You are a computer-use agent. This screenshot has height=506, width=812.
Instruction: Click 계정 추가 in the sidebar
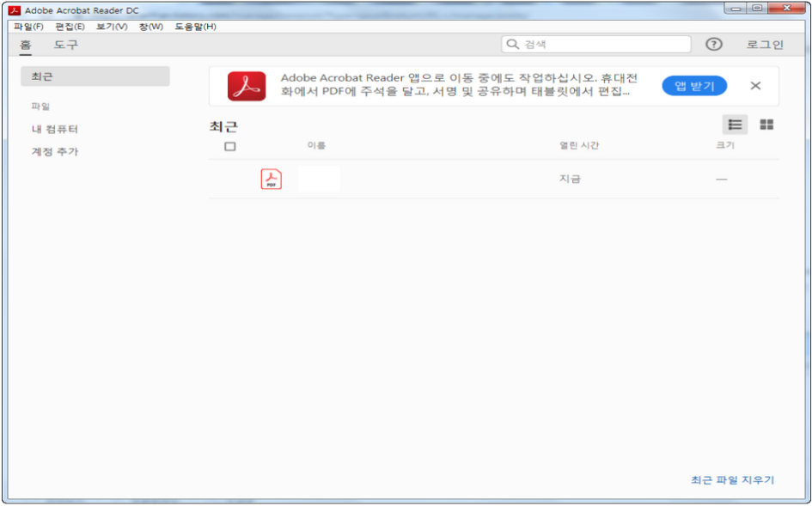tap(55, 152)
